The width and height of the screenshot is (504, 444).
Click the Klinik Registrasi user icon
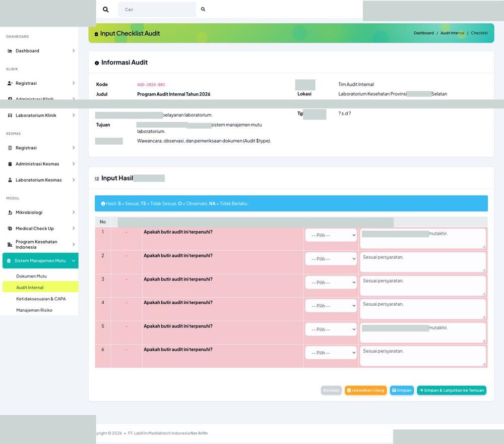tap(10, 83)
